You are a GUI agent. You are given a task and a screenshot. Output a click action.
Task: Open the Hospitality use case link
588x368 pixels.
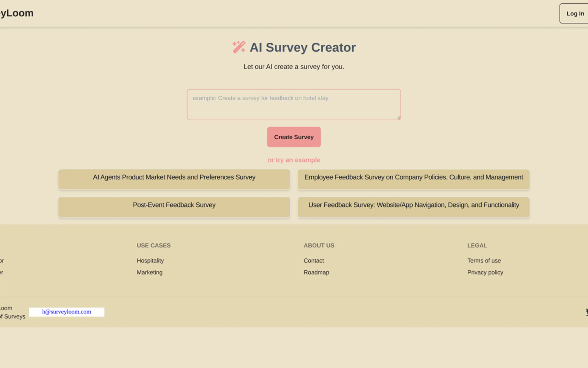coord(150,260)
